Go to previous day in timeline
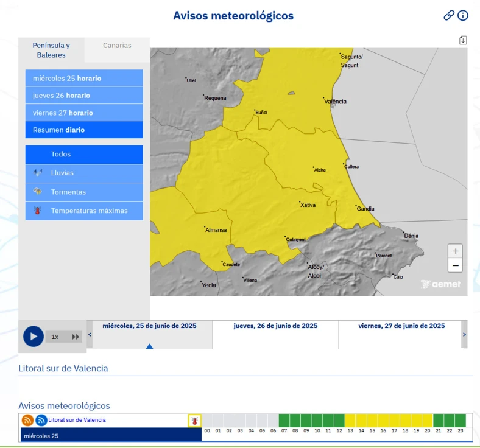This screenshot has height=448, width=480. pos(90,335)
